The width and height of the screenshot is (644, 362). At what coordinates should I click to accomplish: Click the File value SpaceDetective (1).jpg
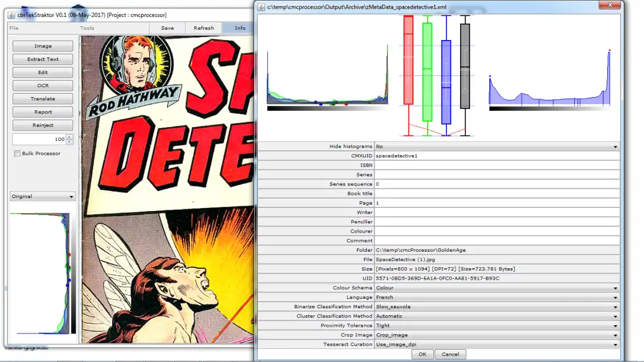click(496, 259)
